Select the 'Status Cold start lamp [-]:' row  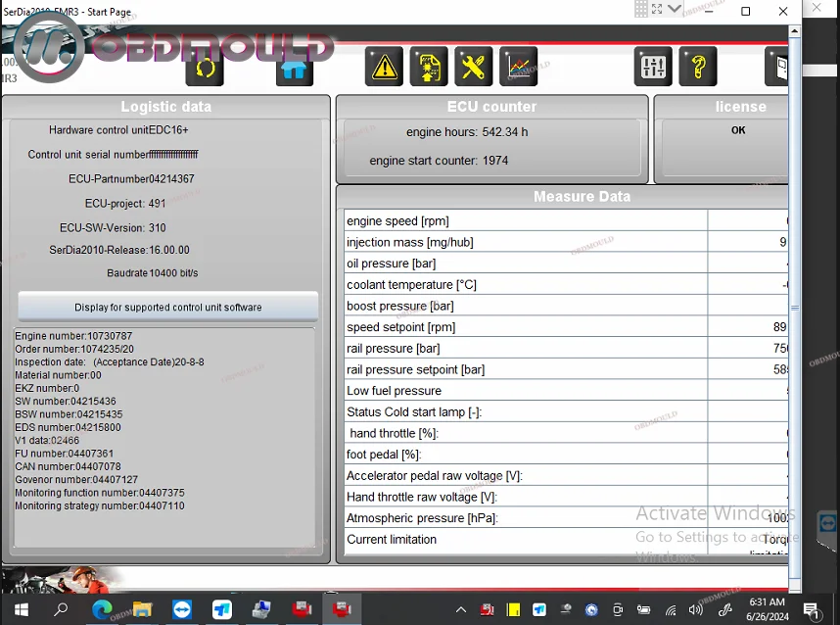click(566, 411)
